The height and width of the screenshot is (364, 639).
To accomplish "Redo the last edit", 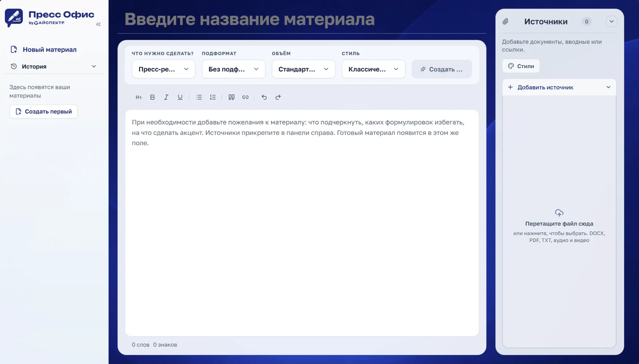I will pos(278,97).
